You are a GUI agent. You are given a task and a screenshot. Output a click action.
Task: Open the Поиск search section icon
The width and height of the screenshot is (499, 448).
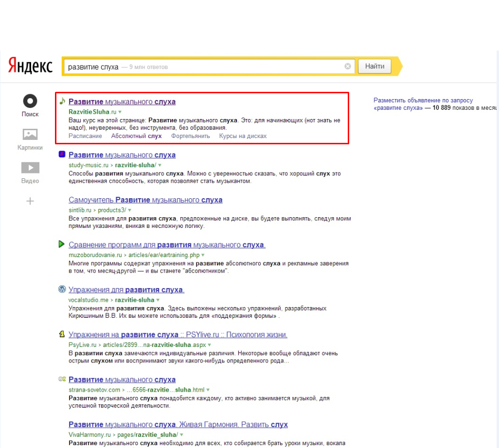pos(30,102)
